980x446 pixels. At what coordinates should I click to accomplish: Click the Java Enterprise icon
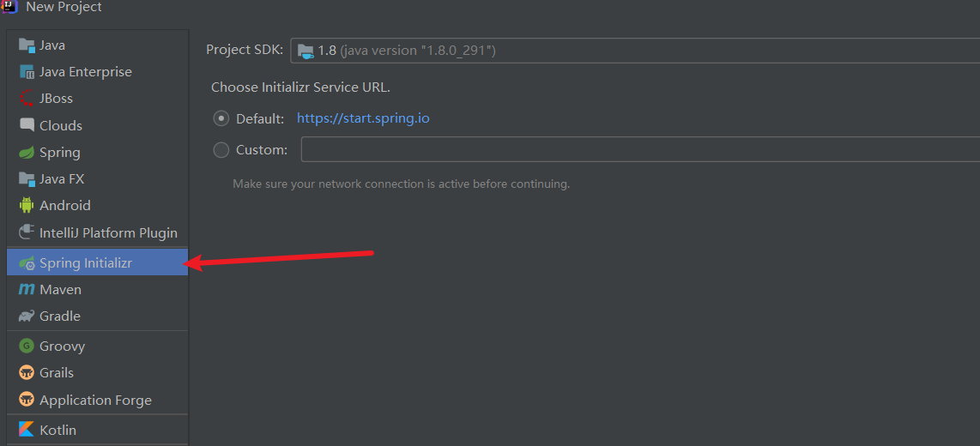click(x=27, y=72)
